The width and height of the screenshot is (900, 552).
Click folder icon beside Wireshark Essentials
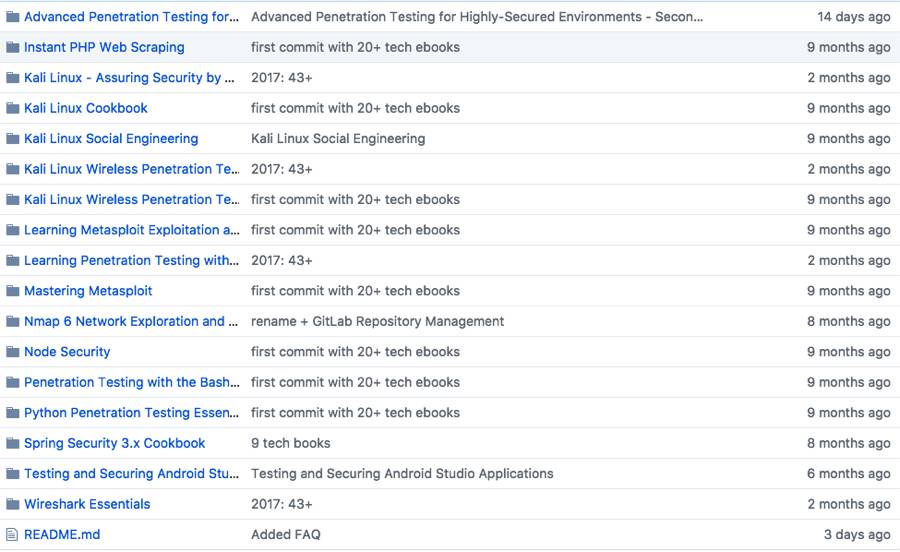pos(13,503)
